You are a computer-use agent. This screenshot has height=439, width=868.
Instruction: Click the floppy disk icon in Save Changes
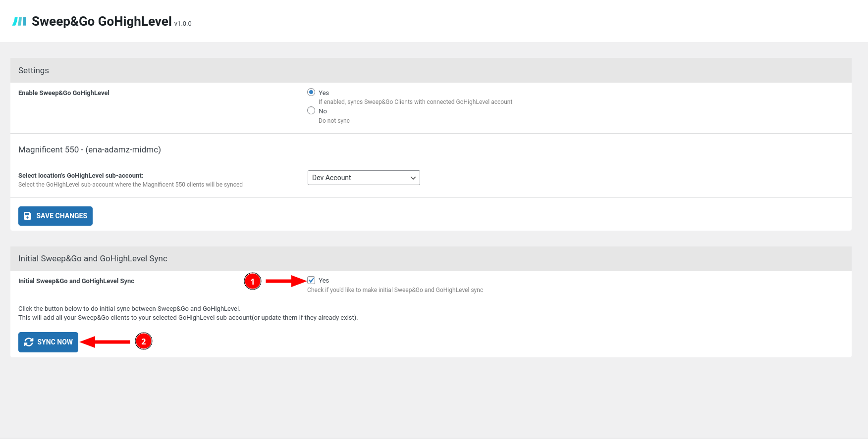(x=28, y=216)
